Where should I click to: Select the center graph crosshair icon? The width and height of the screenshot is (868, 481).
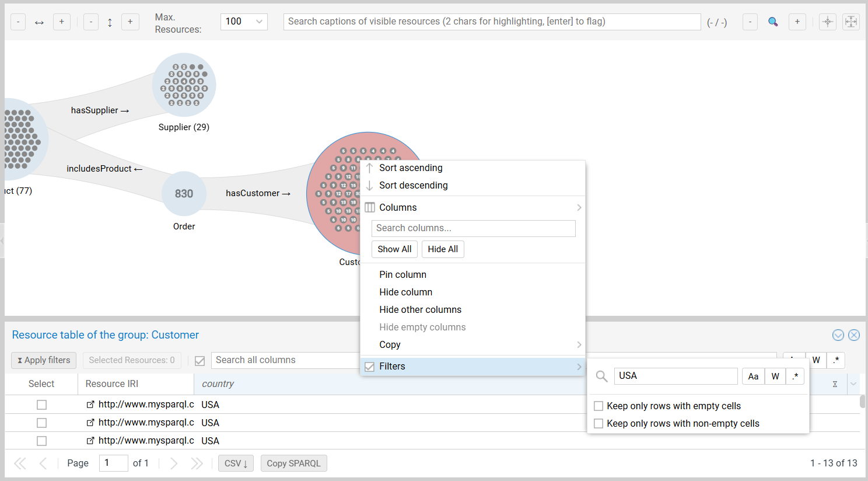point(828,22)
